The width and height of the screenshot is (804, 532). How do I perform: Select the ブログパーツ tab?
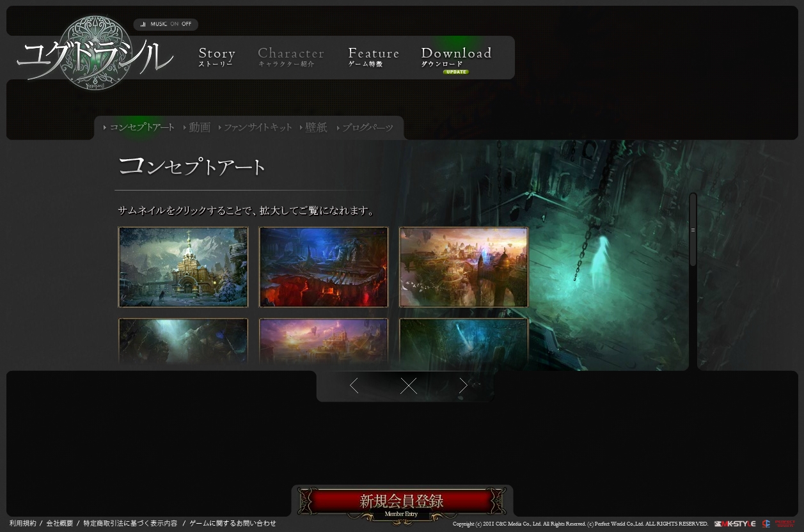tap(365, 127)
